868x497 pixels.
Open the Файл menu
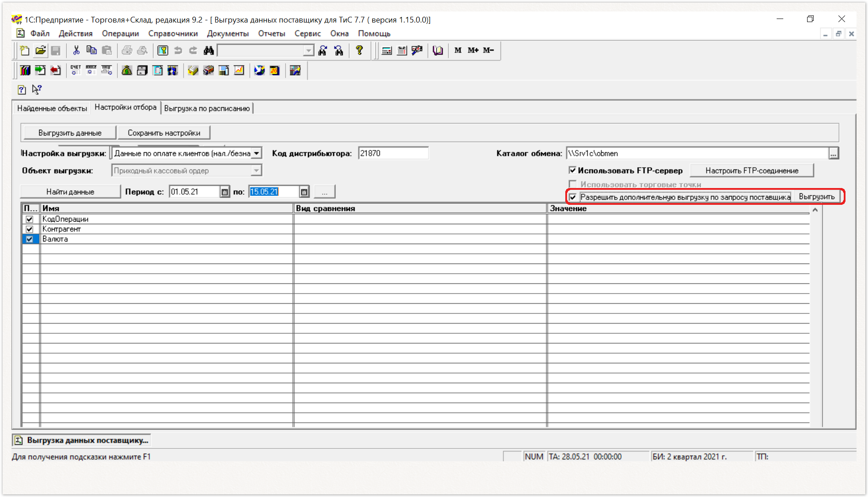pos(40,34)
